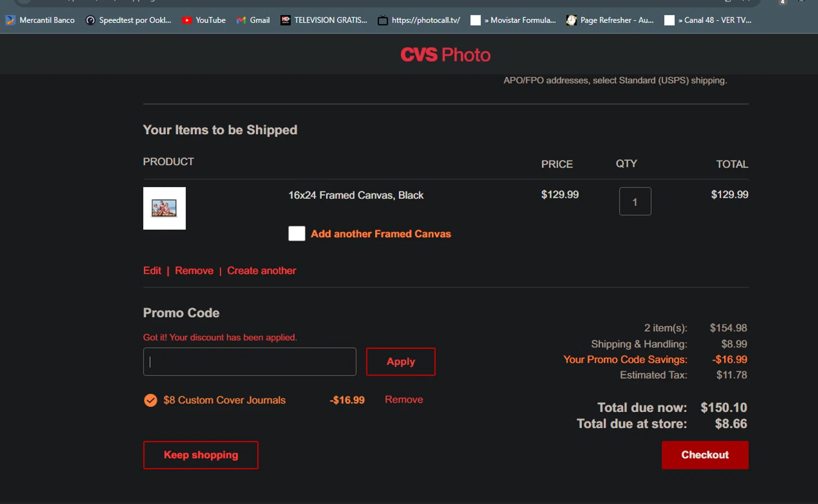Click the Apply promo code button
Viewport: 818px width, 504px height.
(x=401, y=362)
